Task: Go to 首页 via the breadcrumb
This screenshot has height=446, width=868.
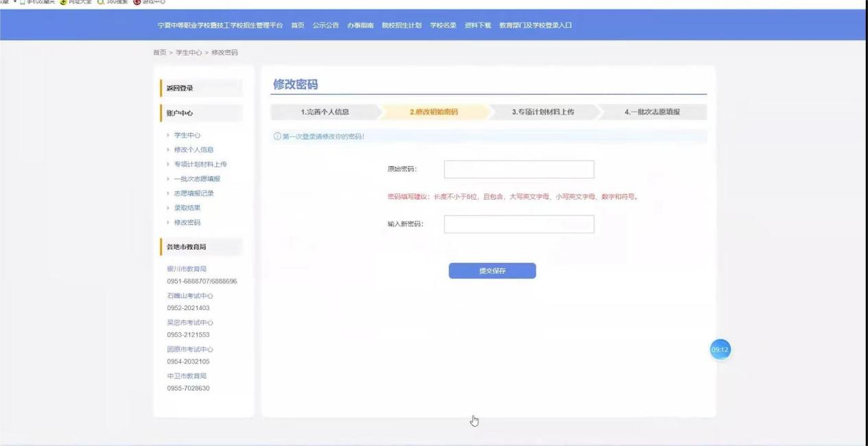Action: pos(159,53)
